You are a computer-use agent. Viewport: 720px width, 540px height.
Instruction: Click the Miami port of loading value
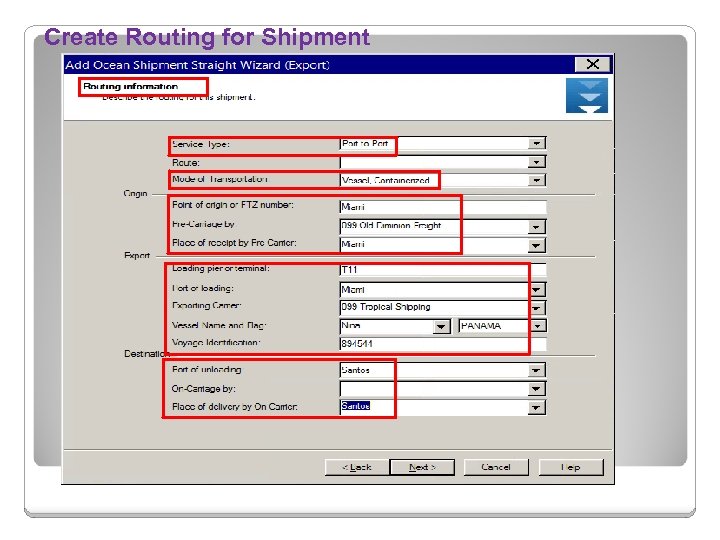pyautogui.click(x=353, y=290)
